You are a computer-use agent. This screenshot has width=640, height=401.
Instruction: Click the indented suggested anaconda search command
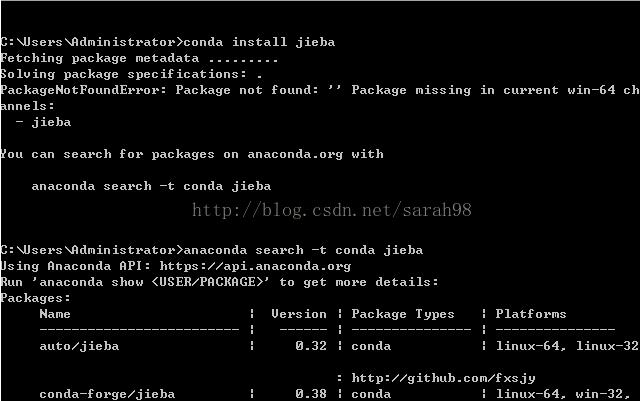pos(151,186)
